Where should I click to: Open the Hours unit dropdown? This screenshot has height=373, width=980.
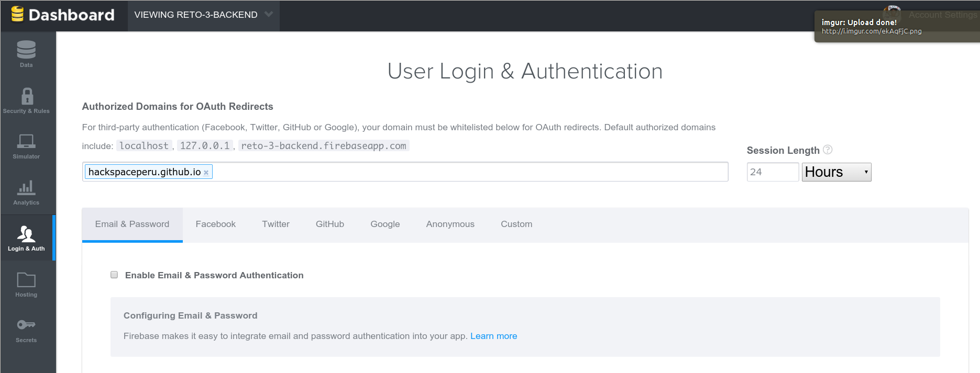[x=836, y=172]
